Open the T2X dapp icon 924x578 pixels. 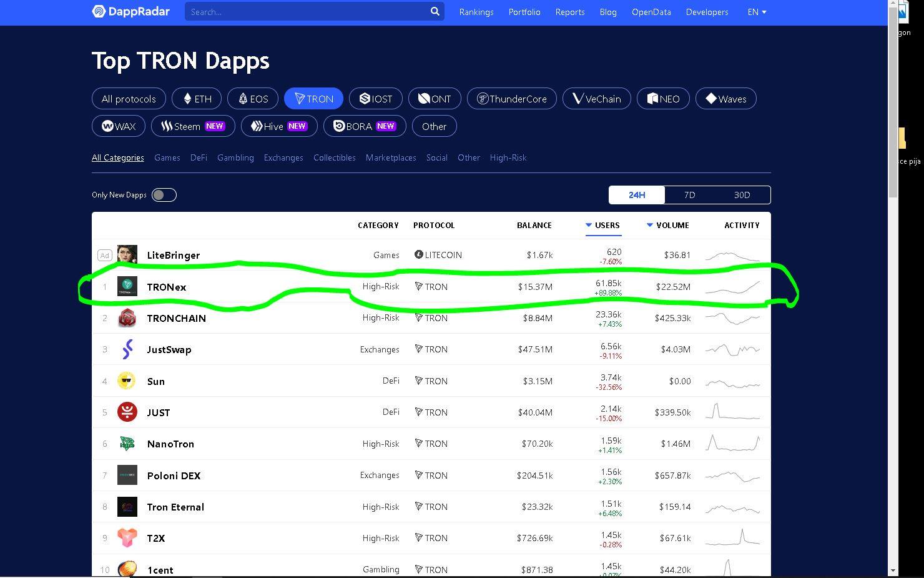click(127, 538)
